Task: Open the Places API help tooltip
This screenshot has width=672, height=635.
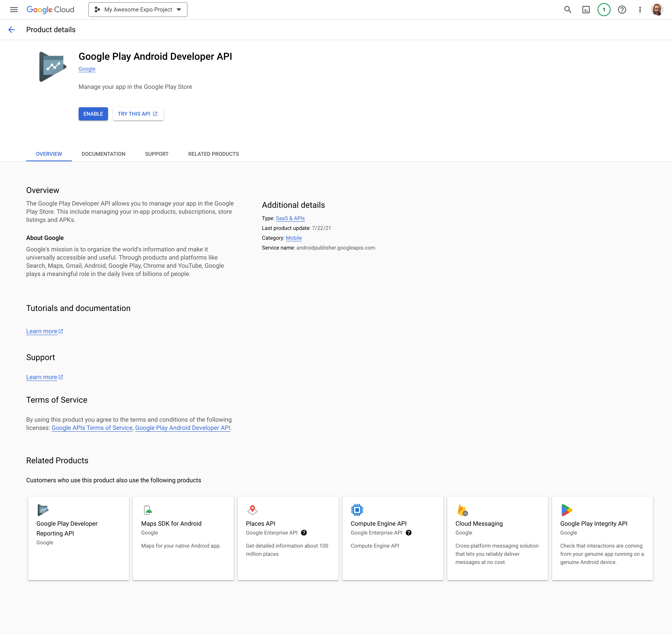Action: tap(304, 532)
